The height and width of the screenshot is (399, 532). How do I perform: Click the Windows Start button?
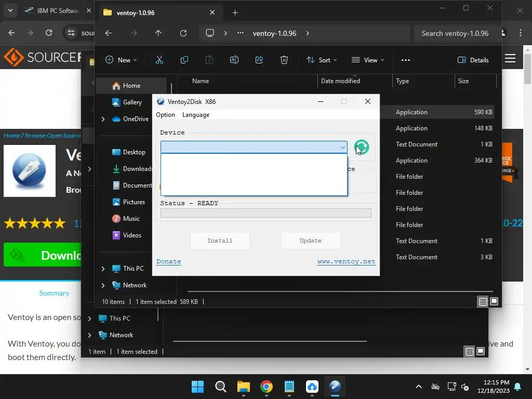[197, 387]
